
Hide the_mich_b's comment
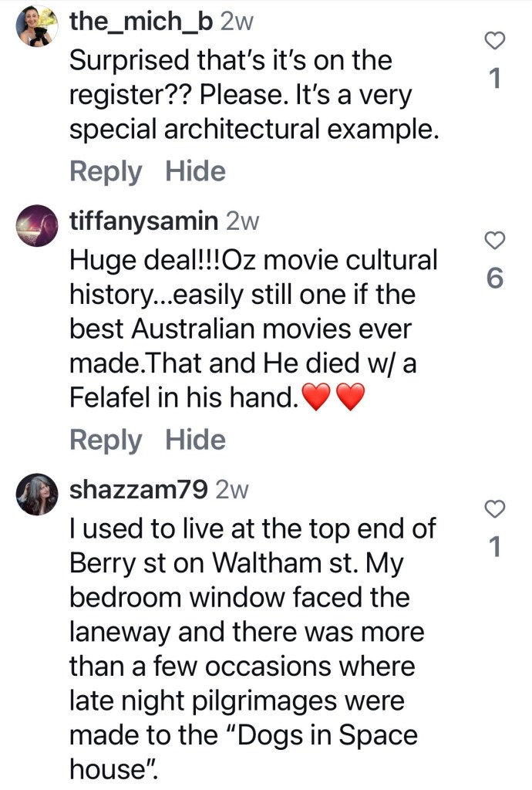(x=195, y=171)
